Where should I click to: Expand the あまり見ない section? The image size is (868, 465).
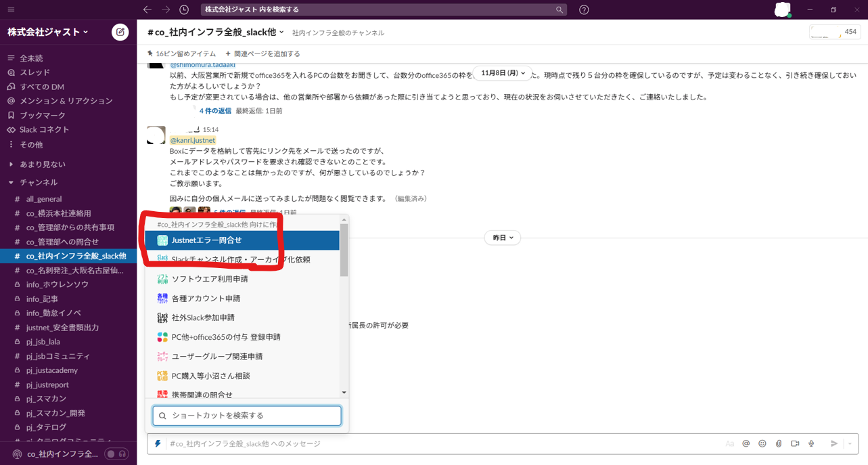[x=11, y=164]
